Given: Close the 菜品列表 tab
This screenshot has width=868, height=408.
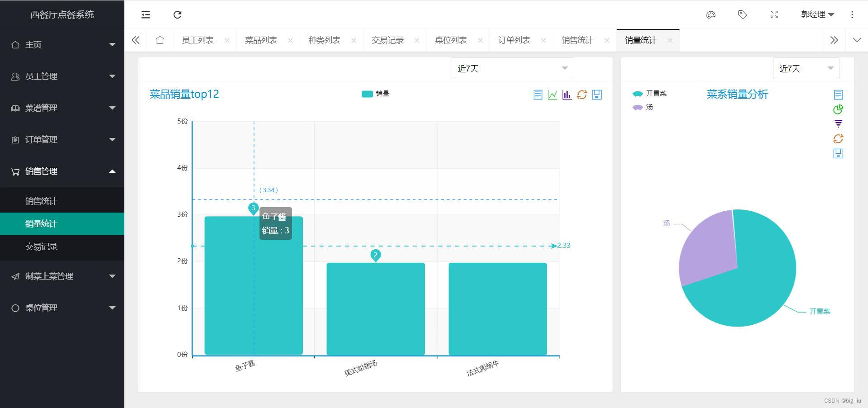Looking at the screenshot, I should coord(290,40).
